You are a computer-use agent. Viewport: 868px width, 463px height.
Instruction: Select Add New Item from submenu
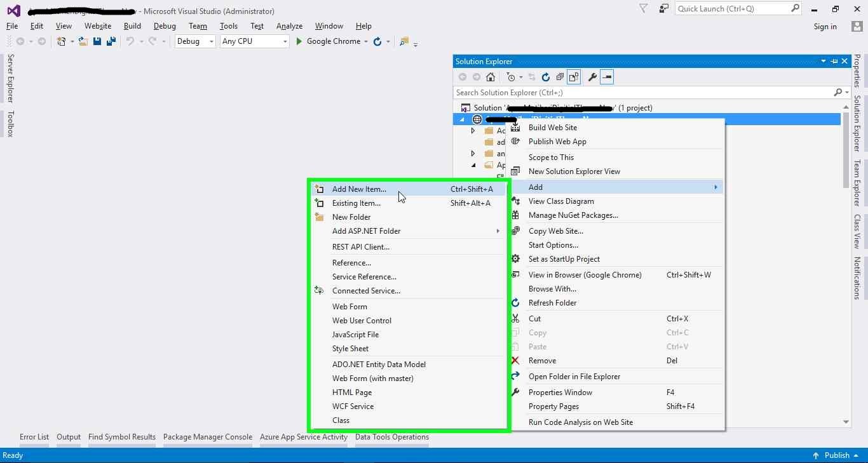click(x=409, y=189)
